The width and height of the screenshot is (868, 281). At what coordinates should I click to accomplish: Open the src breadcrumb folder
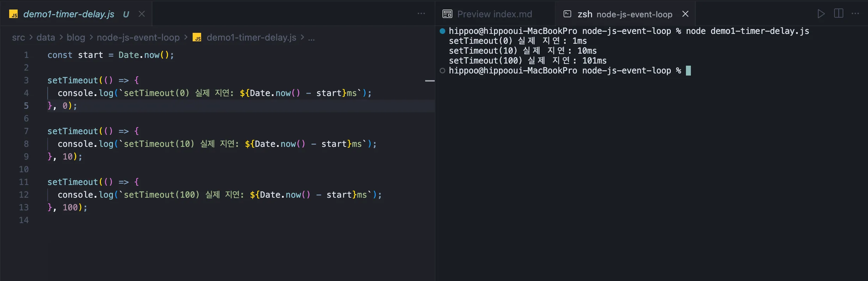click(x=18, y=37)
